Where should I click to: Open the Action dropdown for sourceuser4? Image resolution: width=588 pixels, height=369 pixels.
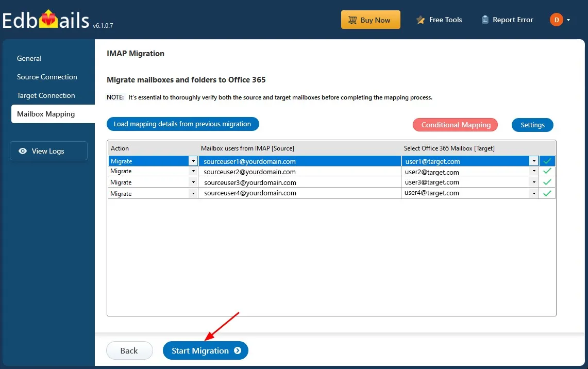tap(193, 193)
